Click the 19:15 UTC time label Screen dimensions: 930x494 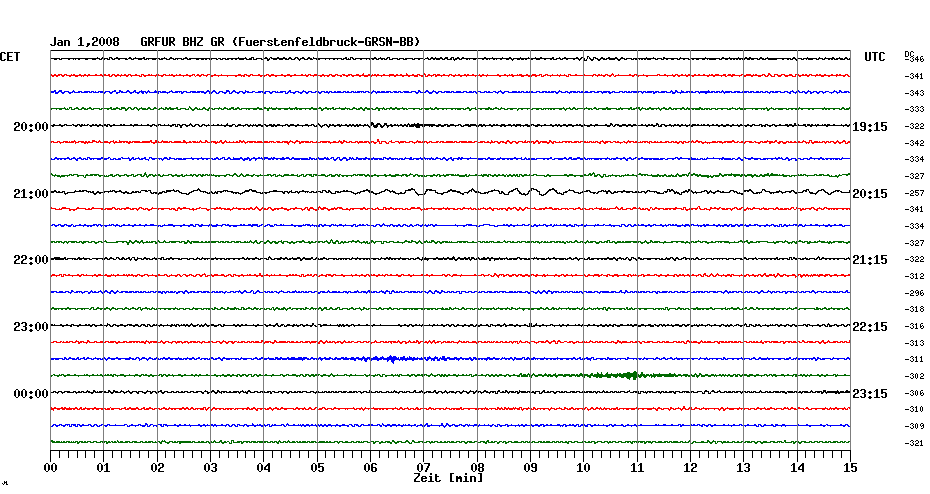click(x=870, y=127)
